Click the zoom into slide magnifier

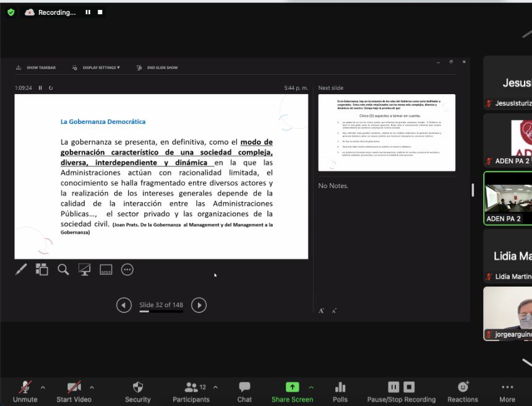63,270
